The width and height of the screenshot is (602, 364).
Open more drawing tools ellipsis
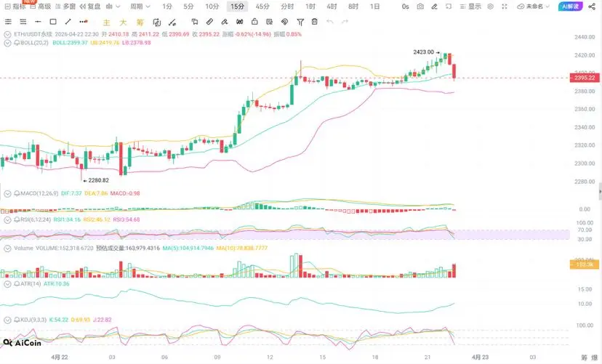(84, 22)
